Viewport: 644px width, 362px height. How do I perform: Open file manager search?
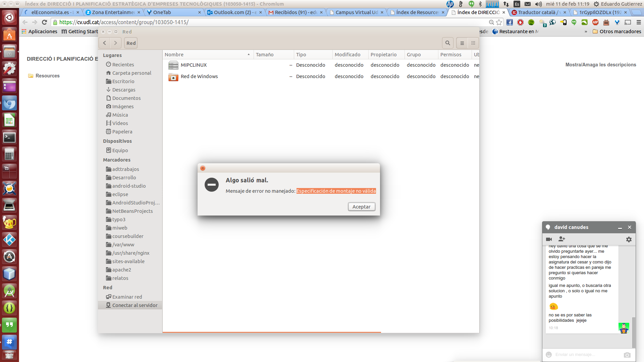point(448,43)
